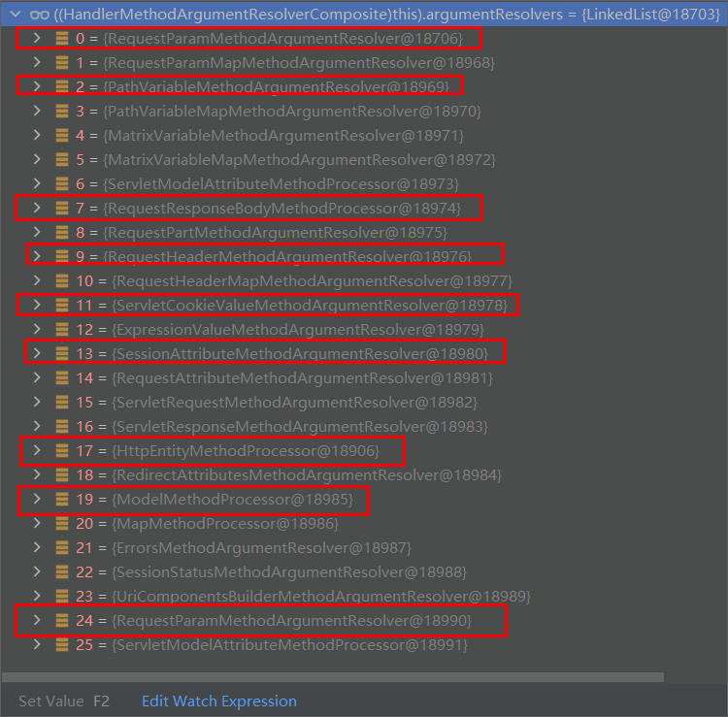Click the object icon of element 25
The height and width of the screenshot is (717, 728).
click(x=62, y=644)
